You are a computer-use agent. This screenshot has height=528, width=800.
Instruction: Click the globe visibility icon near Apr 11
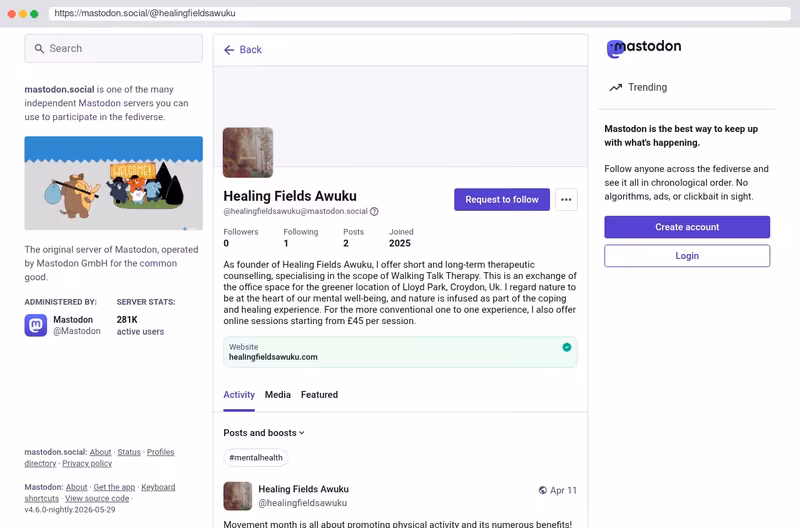click(543, 490)
